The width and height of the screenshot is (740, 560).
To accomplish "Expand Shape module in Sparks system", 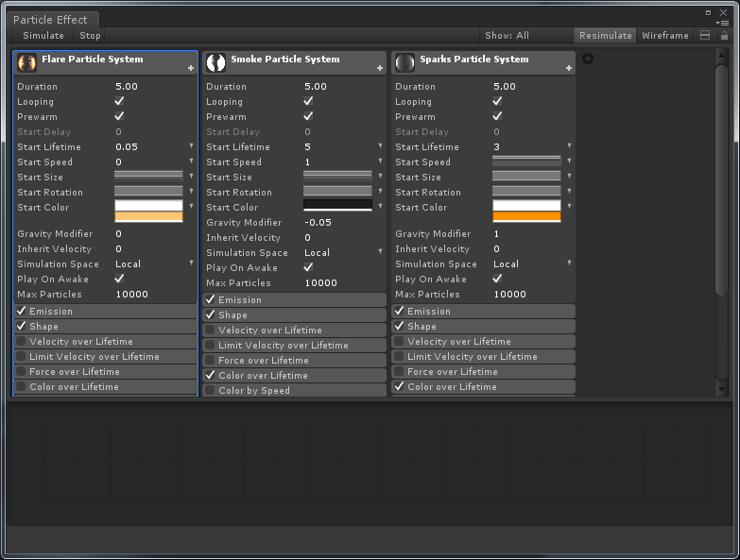I will click(483, 326).
